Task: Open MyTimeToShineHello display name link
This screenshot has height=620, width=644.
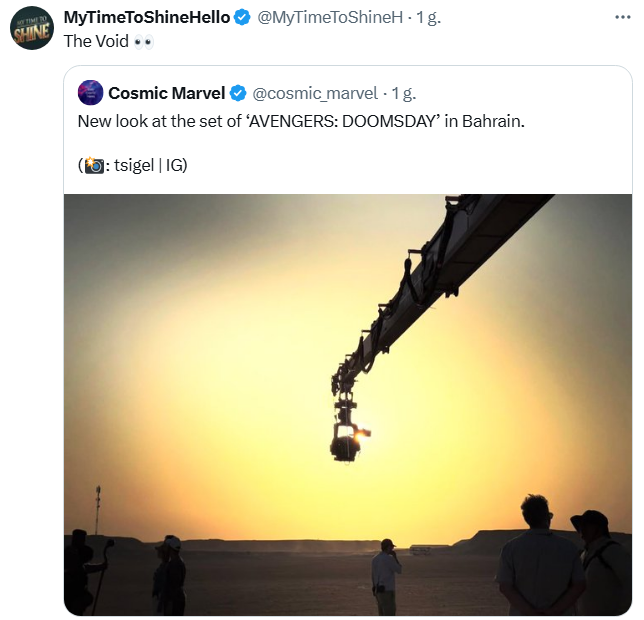Action: pyautogui.click(x=147, y=18)
